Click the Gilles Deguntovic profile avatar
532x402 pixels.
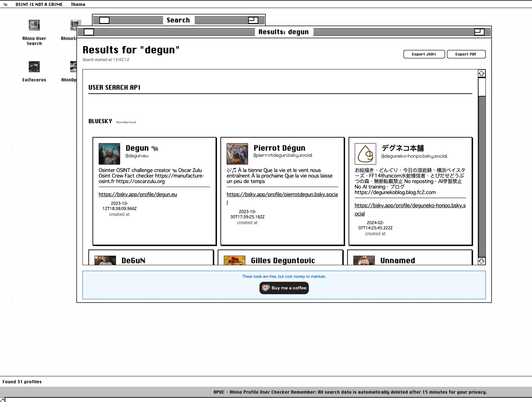click(x=235, y=260)
